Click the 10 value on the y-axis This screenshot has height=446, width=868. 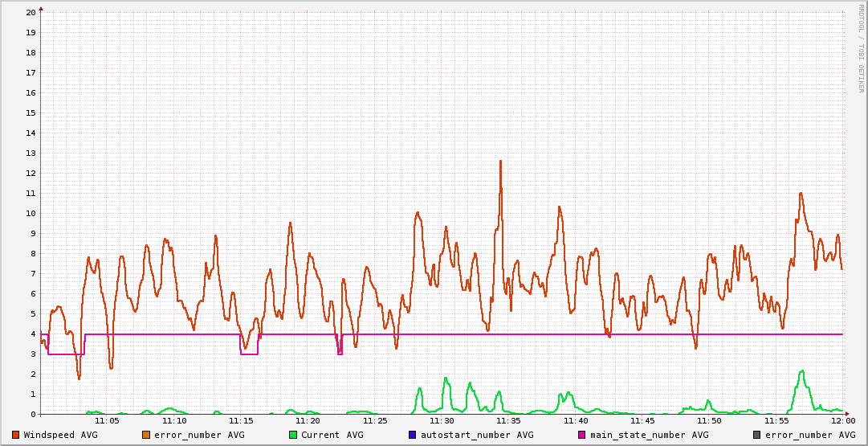[x=31, y=213]
